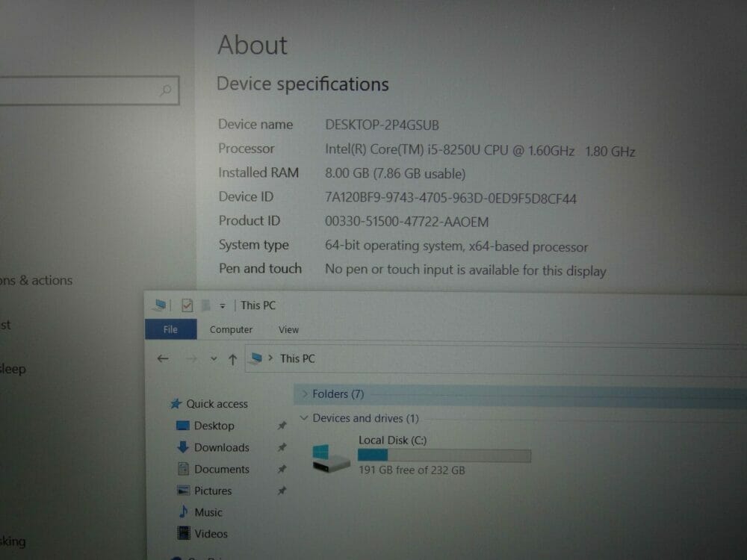Viewport: 747px width, 560px height.
Task: Open Desktop in Quick access
Action: click(214, 426)
